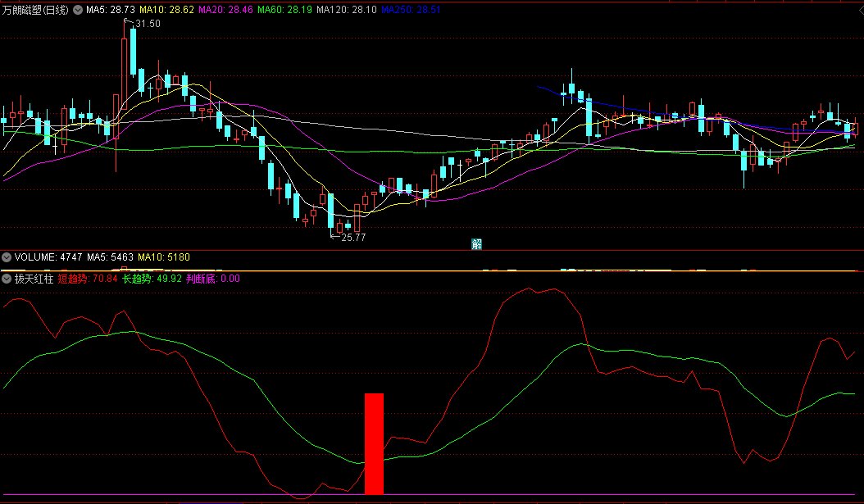Screen dimensions: 864x504
Task: Click the blue MA250: 28.51 label
Action: pyautogui.click(x=411, y=10)
